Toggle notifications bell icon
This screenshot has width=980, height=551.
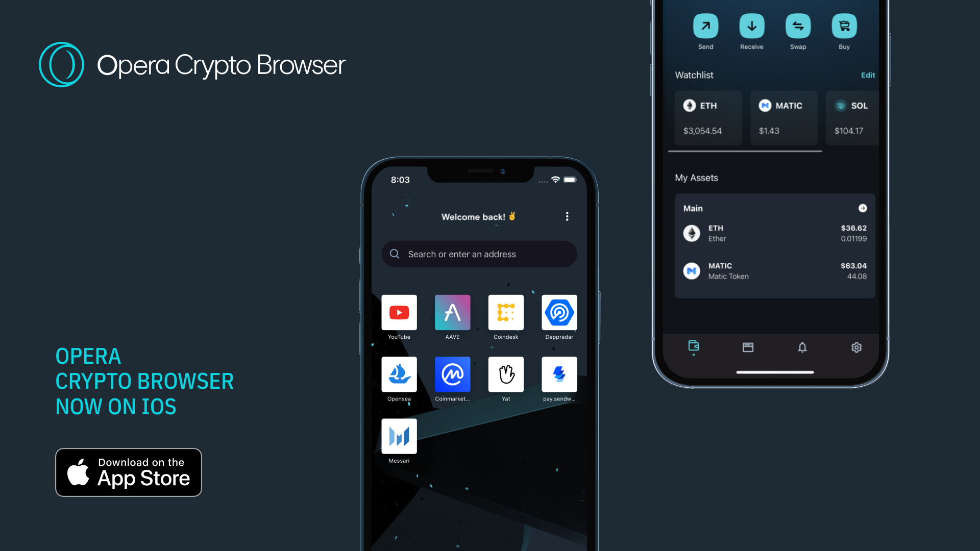[x=802, y=347]
